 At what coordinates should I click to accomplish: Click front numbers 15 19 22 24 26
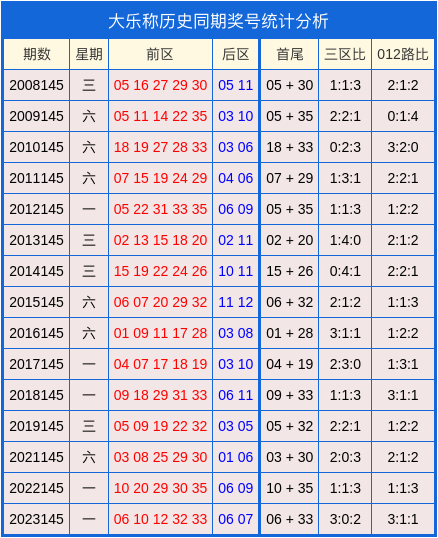coord(160,271)
